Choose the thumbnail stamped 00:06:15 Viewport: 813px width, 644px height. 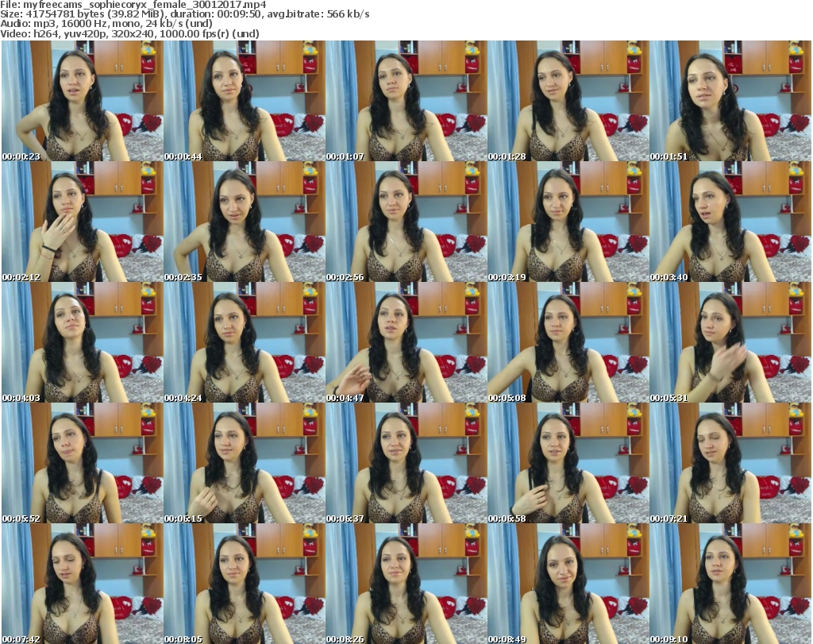[245, 463]
